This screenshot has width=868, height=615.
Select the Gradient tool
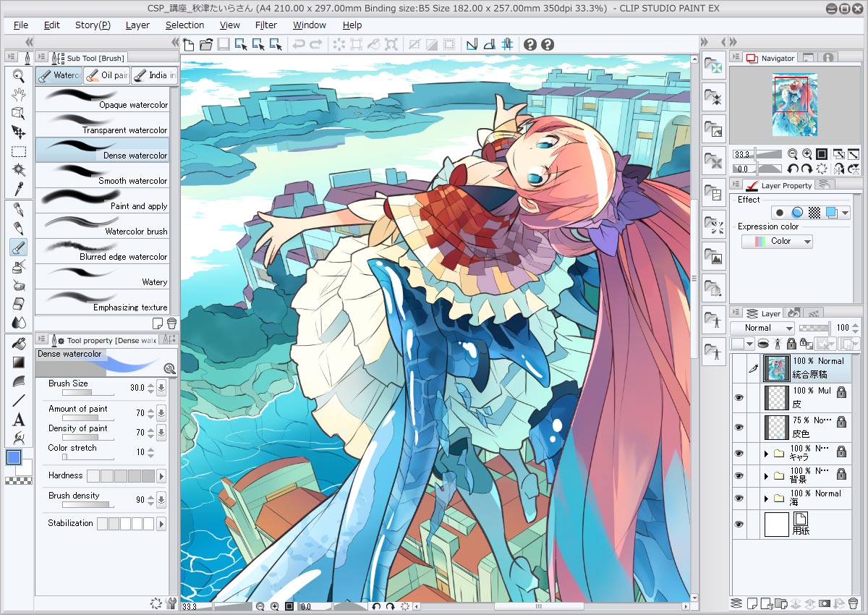pyautogui.click(x=18, y=360)
